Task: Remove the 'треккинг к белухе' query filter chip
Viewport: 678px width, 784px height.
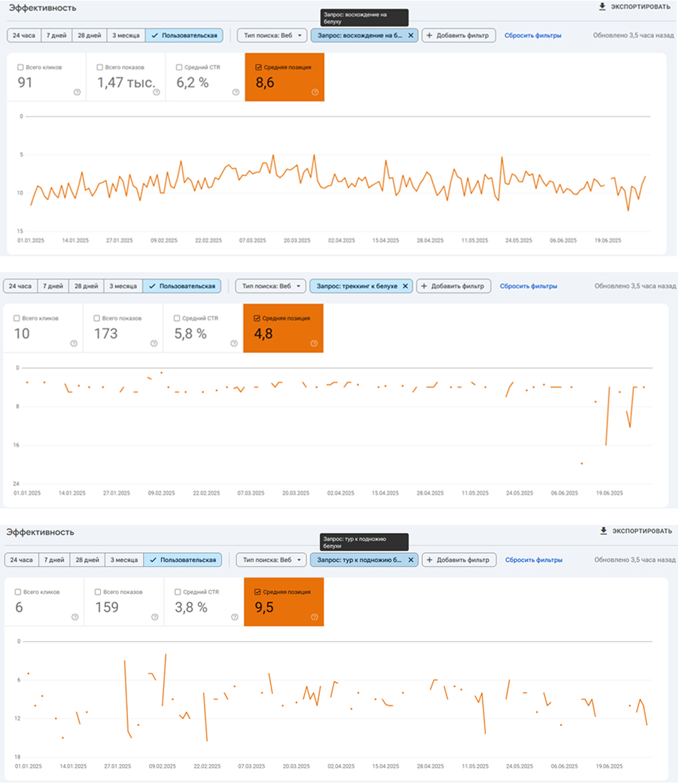Action: click(x=406, y=286)
